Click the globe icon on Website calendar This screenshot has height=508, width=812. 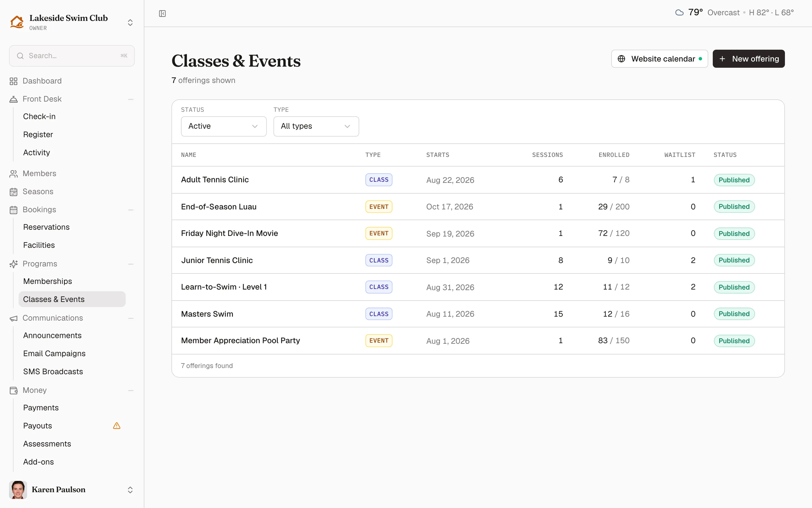(x=621, y=59)
